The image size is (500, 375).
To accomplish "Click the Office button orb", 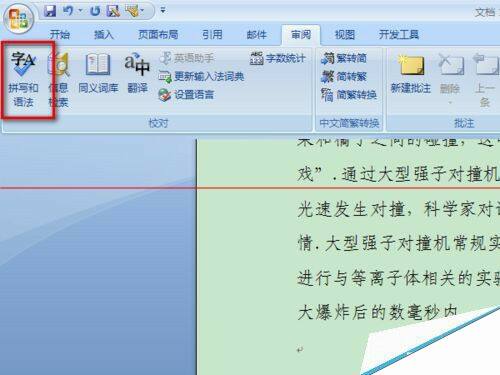I will [x=18, y=18].
